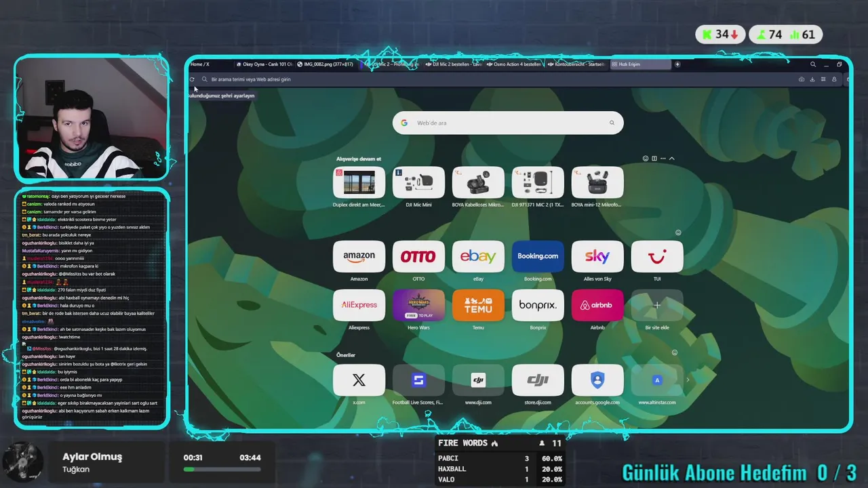Click the 'Günlük Abone Hedefim' goal text

715,472
